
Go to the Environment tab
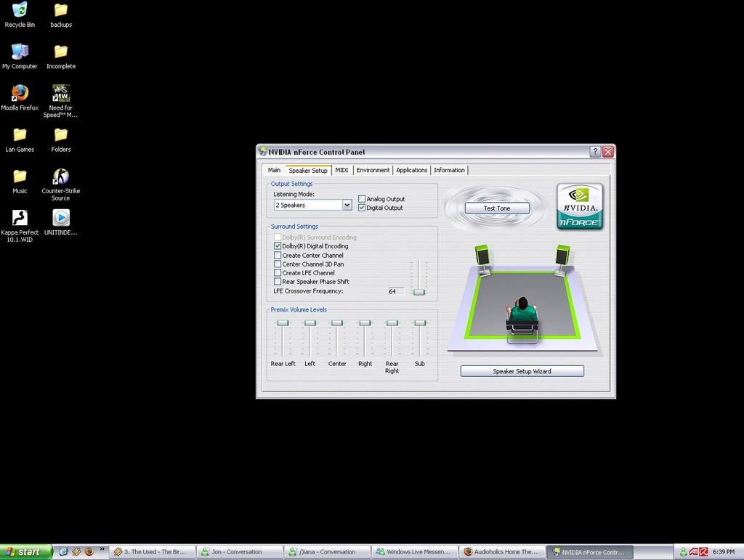tap(373, 170)
